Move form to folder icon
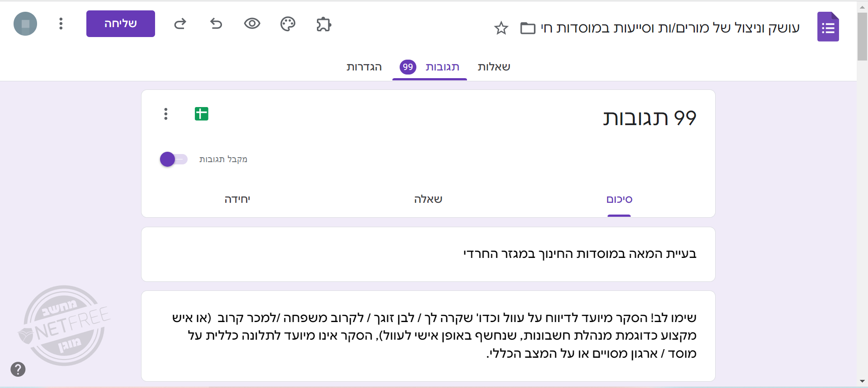This screenshot has width=868, height=388. [528, 28]
